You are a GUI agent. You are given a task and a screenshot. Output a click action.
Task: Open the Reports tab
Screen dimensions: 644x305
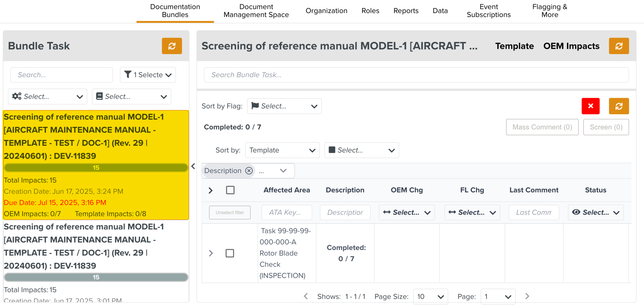click(x=406, y=11)
